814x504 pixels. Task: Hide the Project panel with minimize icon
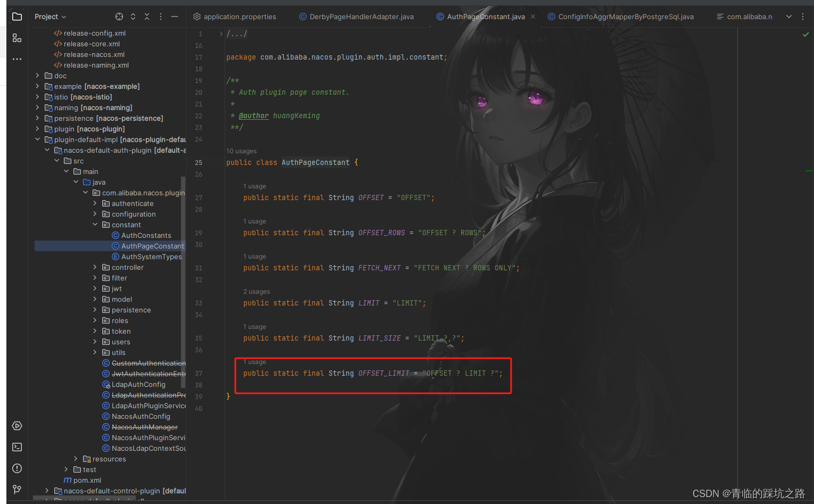(x=175, y=16)
